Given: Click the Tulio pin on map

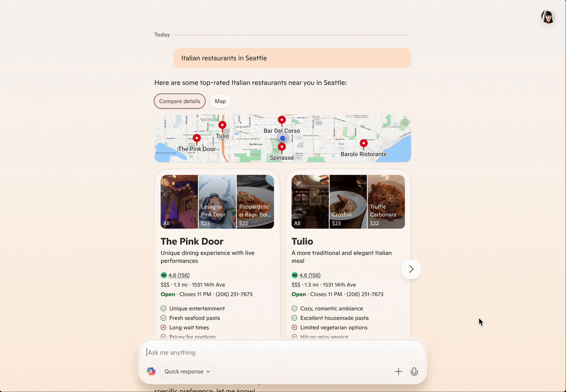Looking at the screenshot, I should tap(222, 126).
